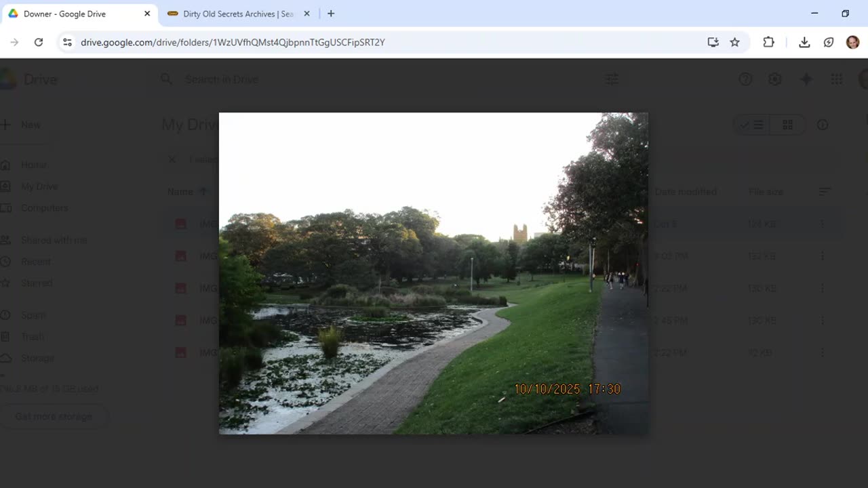Clear the selection with the X
This screenshot has height=488, width=868.
[172, 159]
